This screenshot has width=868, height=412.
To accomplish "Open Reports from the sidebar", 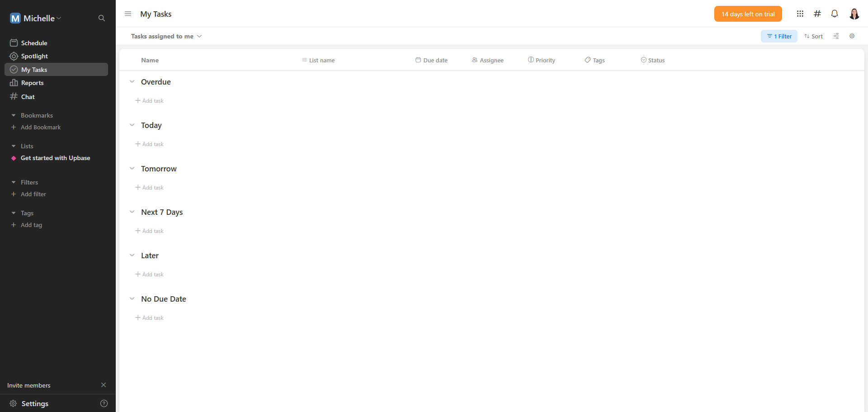I will tap(32, 83).
